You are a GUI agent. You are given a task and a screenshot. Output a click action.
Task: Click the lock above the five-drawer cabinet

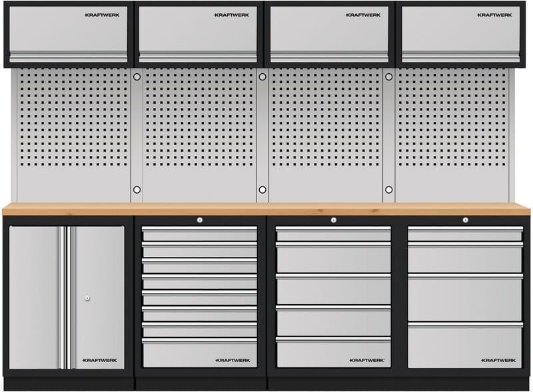click(x=333, y=220)
